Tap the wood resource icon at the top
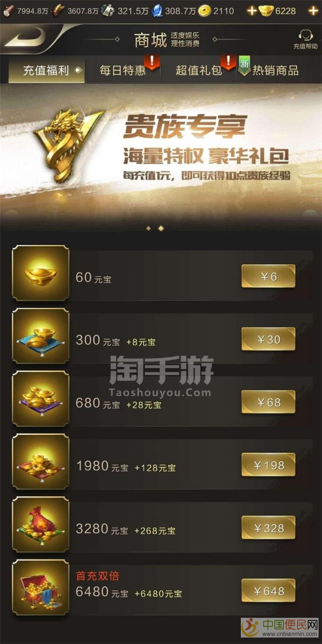 8,11
